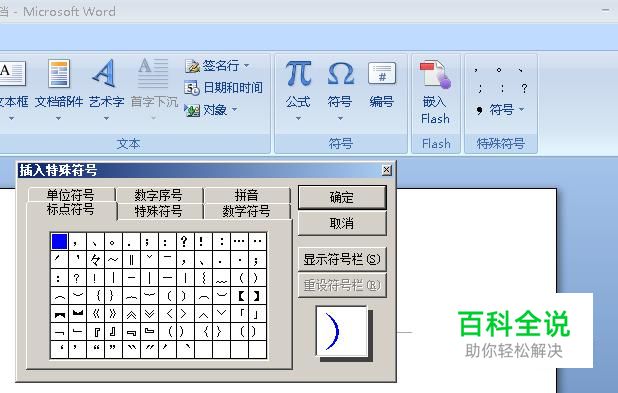The width and height of the screenshot is (618, 393).
Task: Select the ︽ vertical double angle bracket
Action: (x=131, y=314)
